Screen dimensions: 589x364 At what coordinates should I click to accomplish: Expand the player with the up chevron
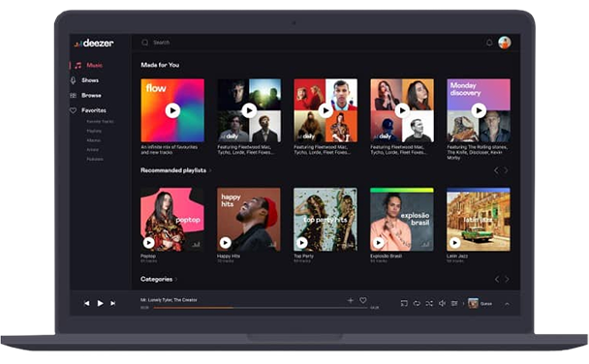(507, 304)
